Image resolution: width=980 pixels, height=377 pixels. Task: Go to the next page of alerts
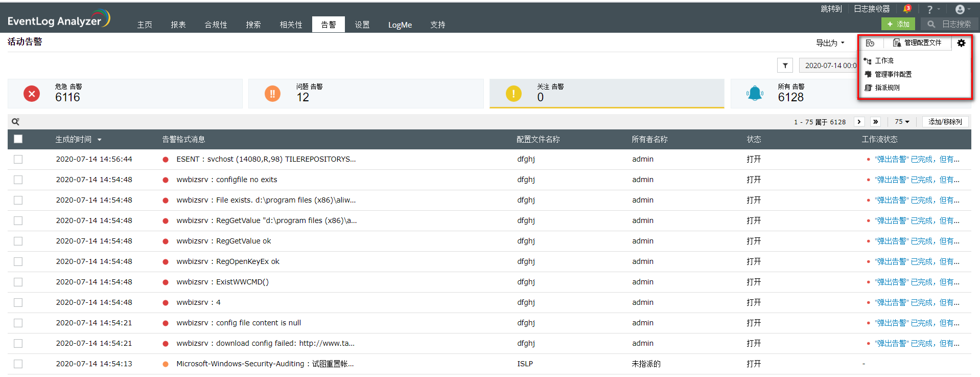coord(859,122)
